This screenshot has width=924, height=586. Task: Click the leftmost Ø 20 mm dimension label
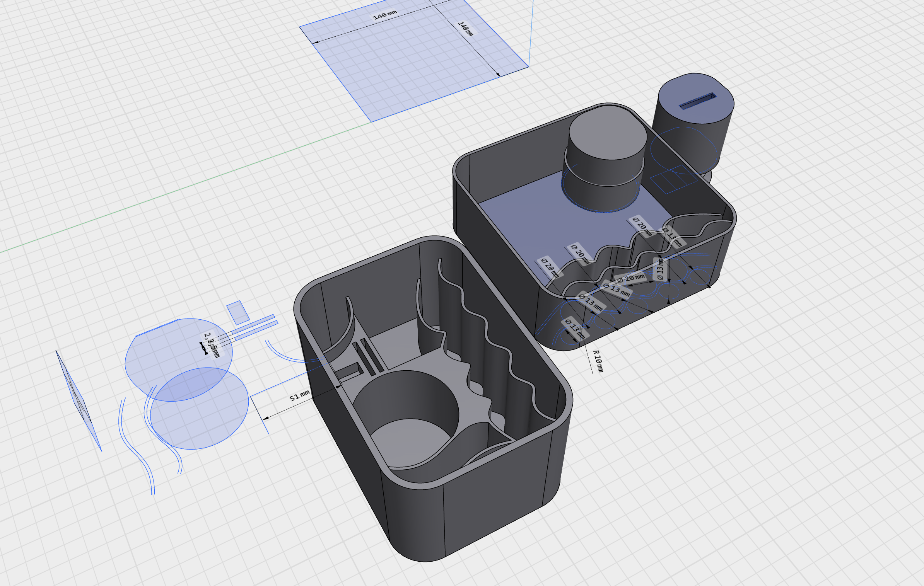point(550,267)
